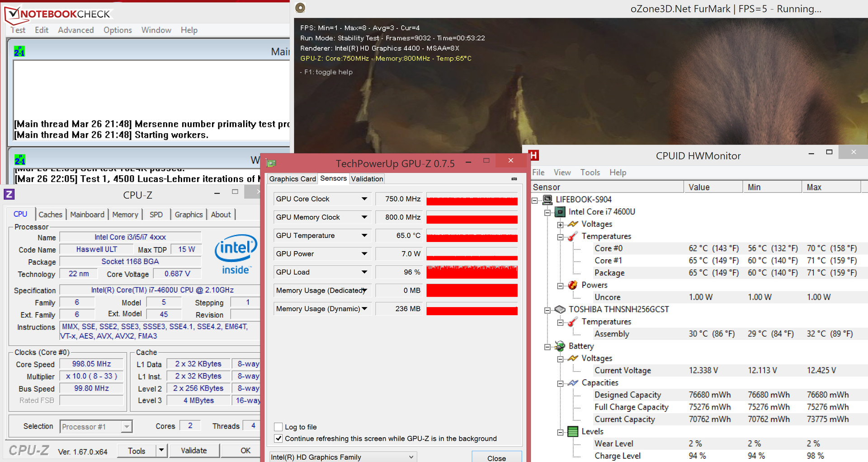Click the Battery Voltages lightning icon
Screen dimensions: 868x462
tap(573, 358)
